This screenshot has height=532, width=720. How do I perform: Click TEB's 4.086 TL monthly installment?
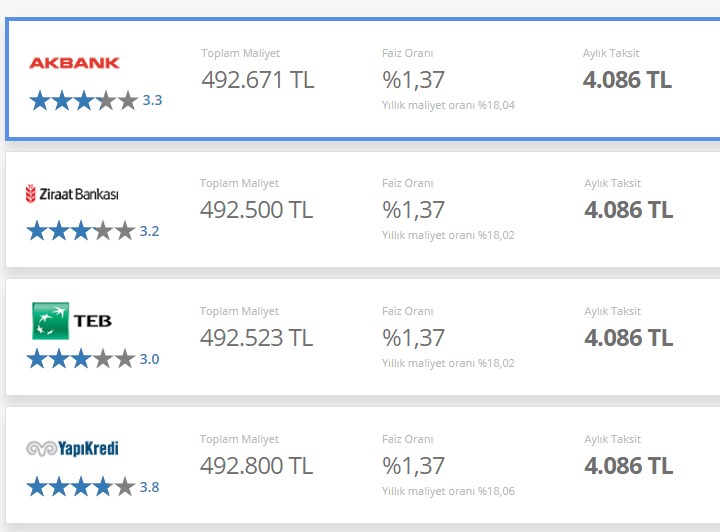click(x=629, y=338)
